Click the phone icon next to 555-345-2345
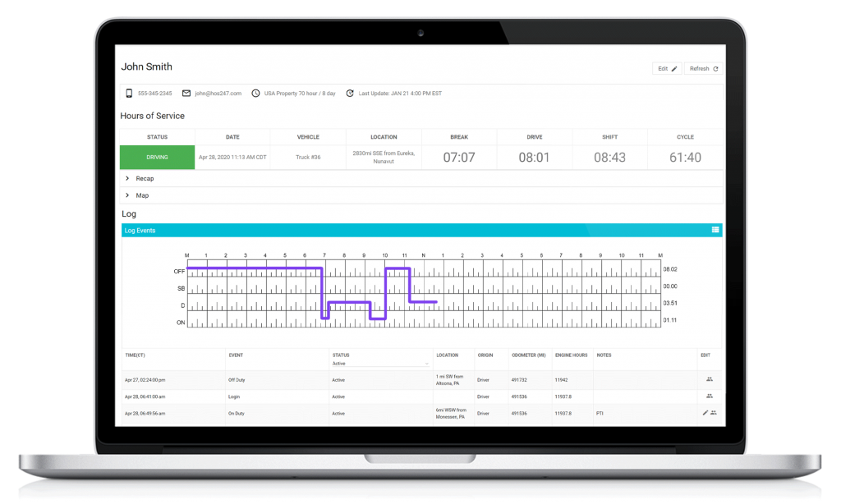The image size is (841, 504). [x=128, y=93]
